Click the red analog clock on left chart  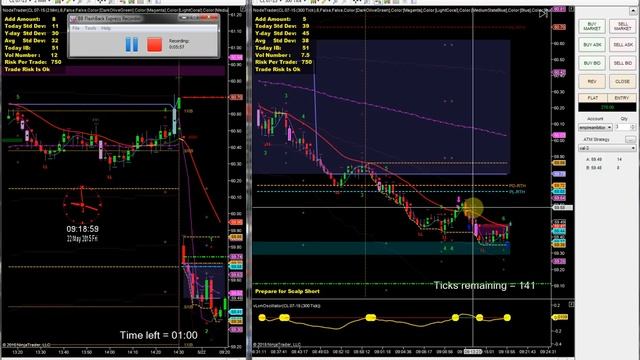pos(82,204)
